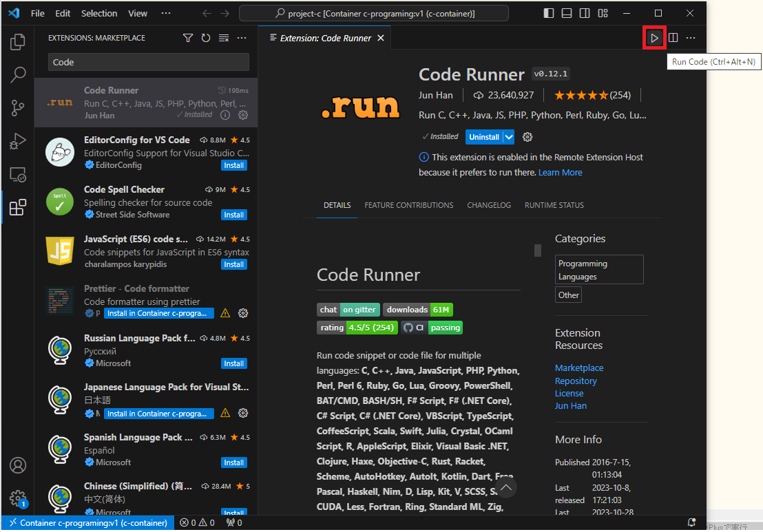Go back with the navigation arrow
This screenshot has width=763, height=532.
click(207, 14)
